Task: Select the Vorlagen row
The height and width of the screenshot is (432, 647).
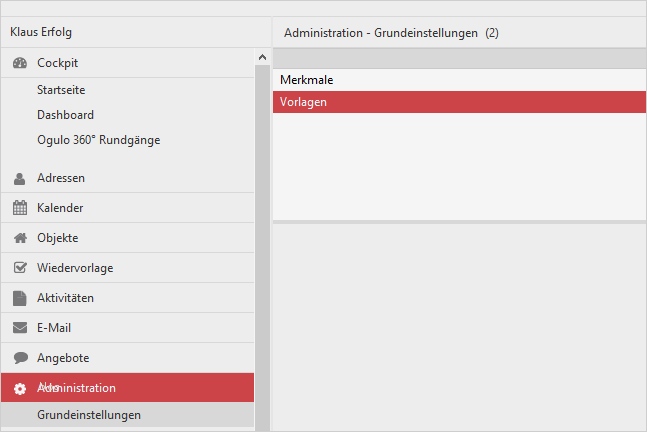Action: 459,102
